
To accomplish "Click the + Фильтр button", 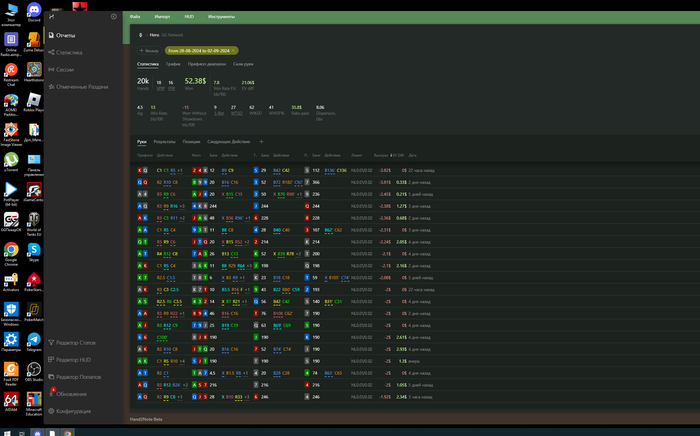I will click(x=148, y=50).
